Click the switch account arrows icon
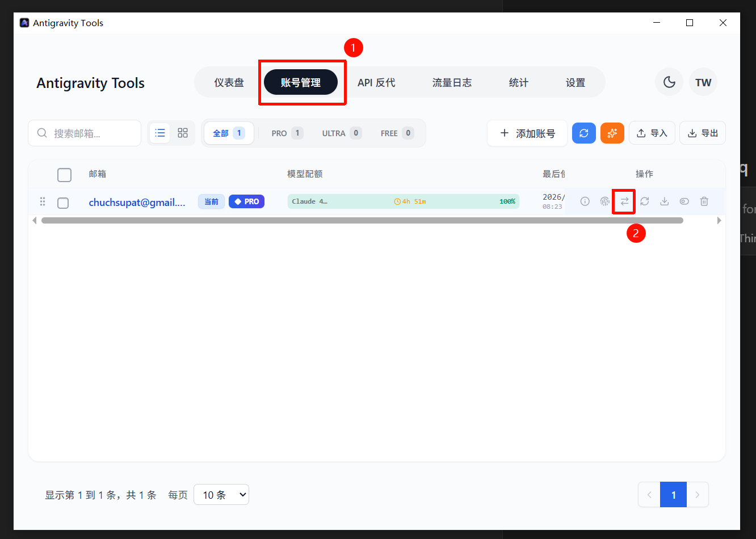756x539 pixels. (x=624, y=201)
